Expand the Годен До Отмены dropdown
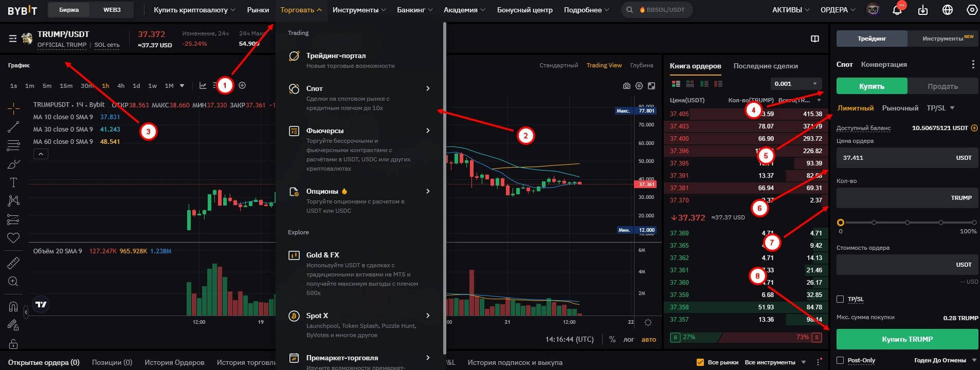980x370 pixels. pyautogui.click(x=946, y=360)
